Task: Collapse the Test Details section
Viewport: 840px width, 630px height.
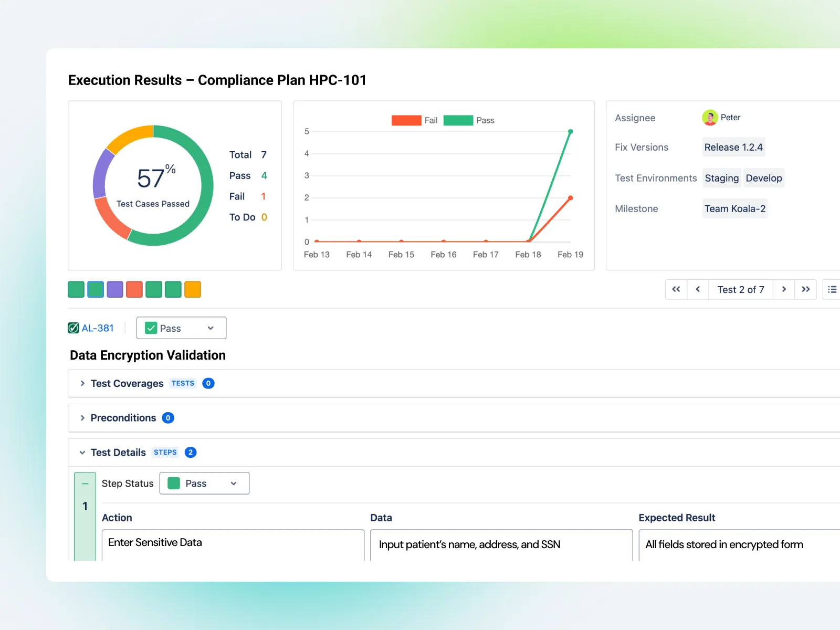Action: click(x=82, y=452)
